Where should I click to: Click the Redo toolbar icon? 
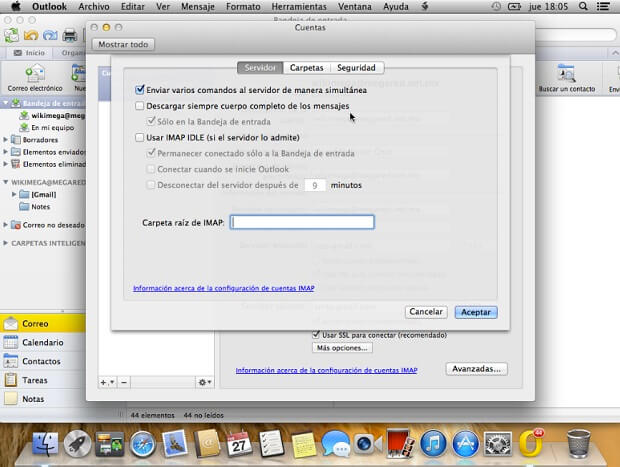tap(50, 36)
